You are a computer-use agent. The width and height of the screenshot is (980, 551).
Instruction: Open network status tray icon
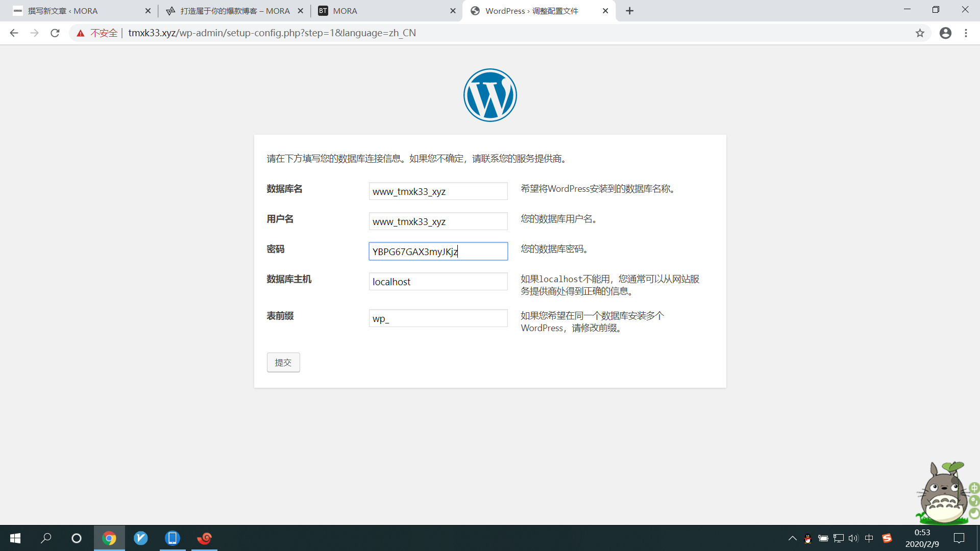(x=838, y=538)
